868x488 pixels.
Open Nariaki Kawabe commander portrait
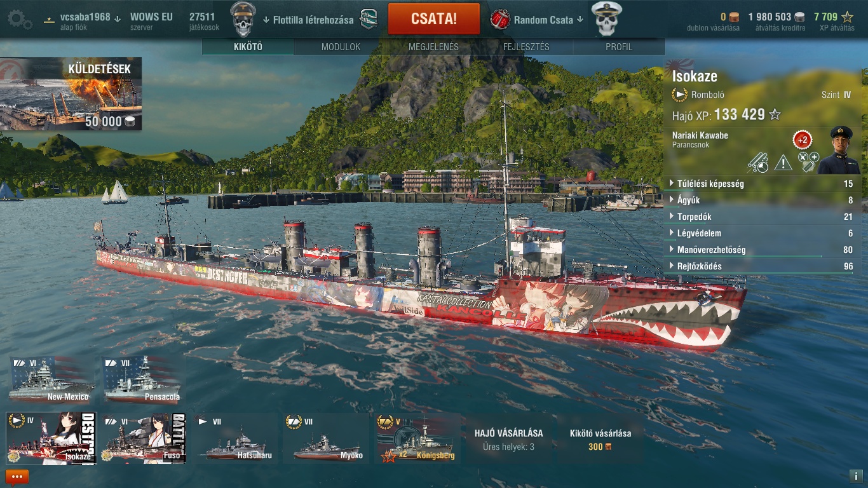tap(839, 150)
